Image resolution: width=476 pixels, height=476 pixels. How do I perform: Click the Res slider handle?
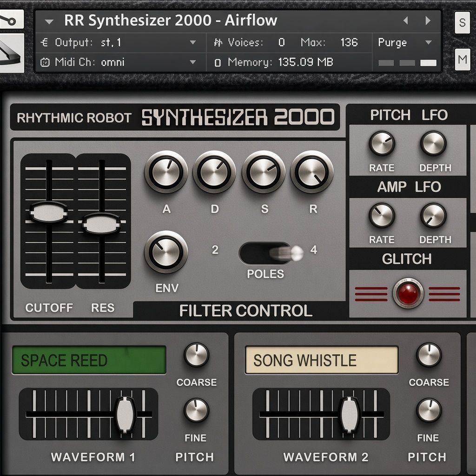coord(101,224)
